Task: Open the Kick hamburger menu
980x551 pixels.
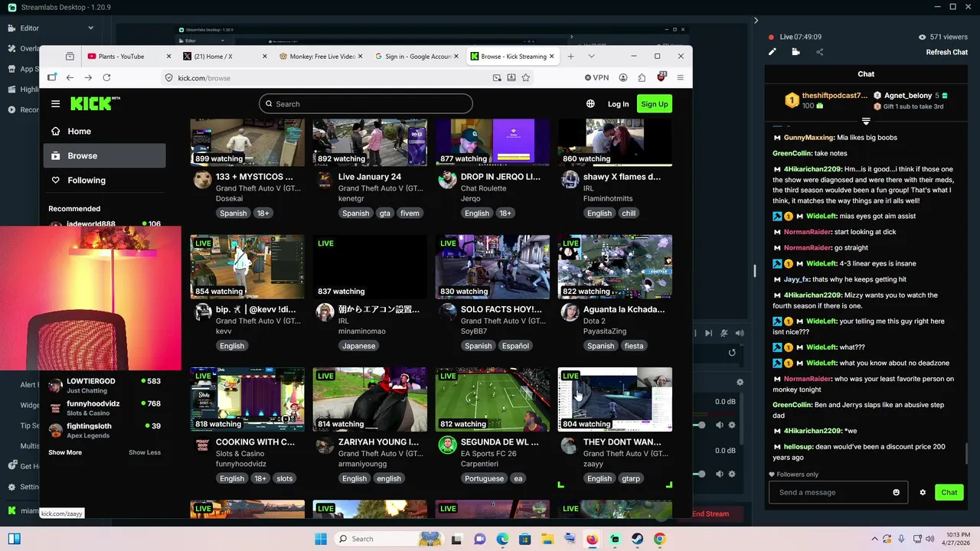Action: 55,104
